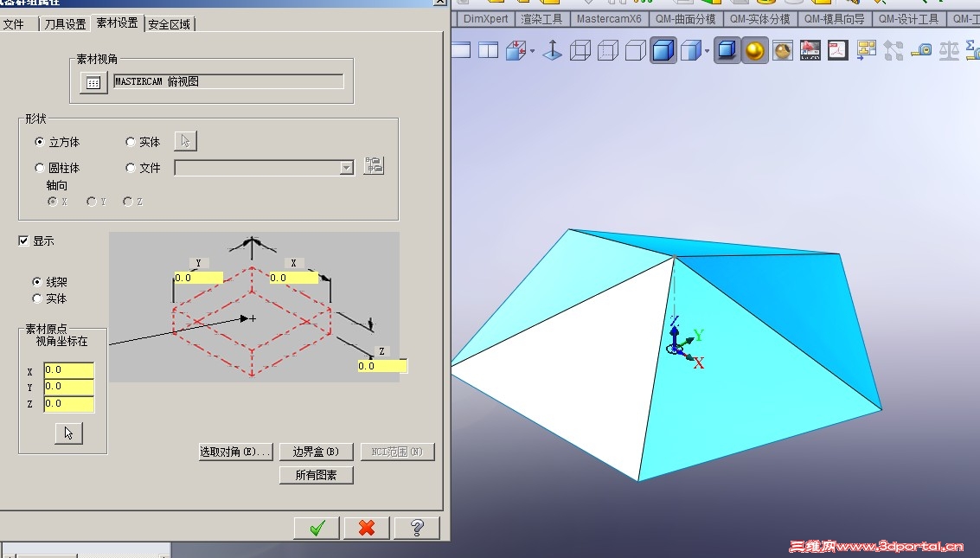Switch to hidden lines visible style

click(608, 50)
